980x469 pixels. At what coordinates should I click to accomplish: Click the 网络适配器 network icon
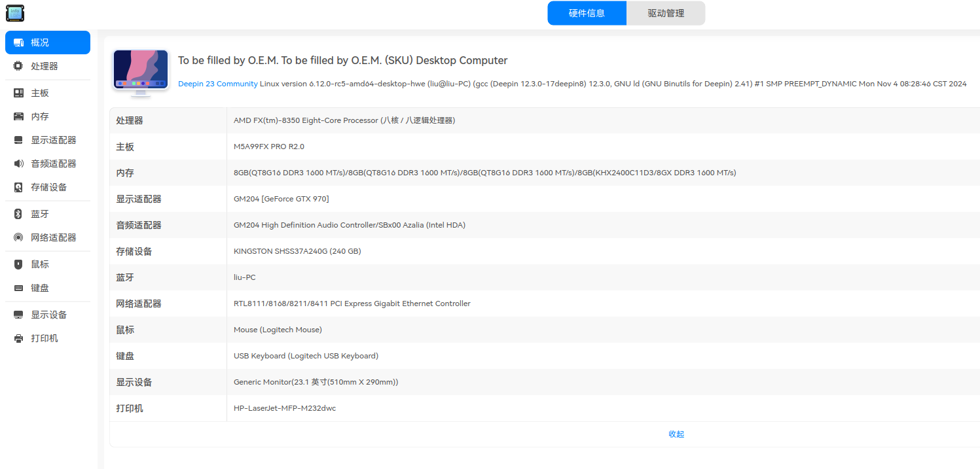19,237
